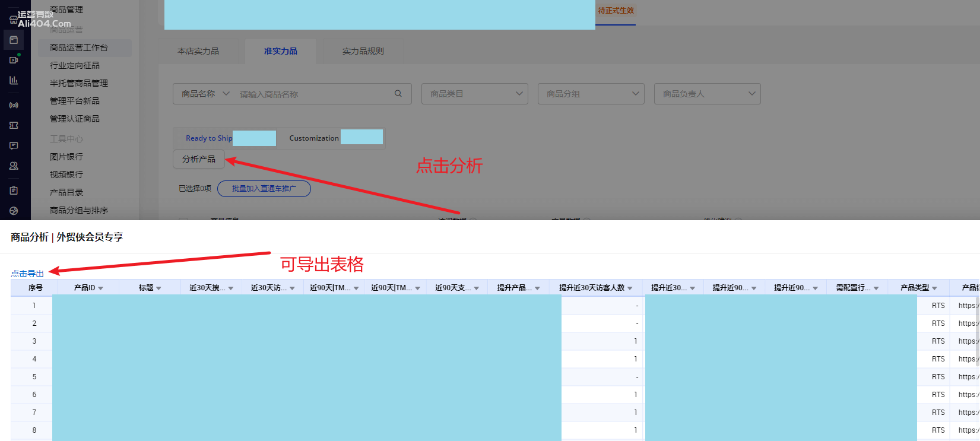
Task: Open the 产品ID column filter arrow
Action: click(x=101, y=288)
